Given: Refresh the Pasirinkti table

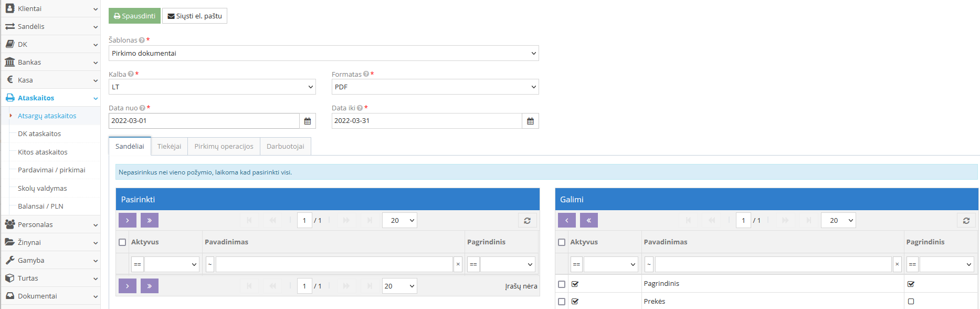Looking at the screenshot, I should point(527,221).
